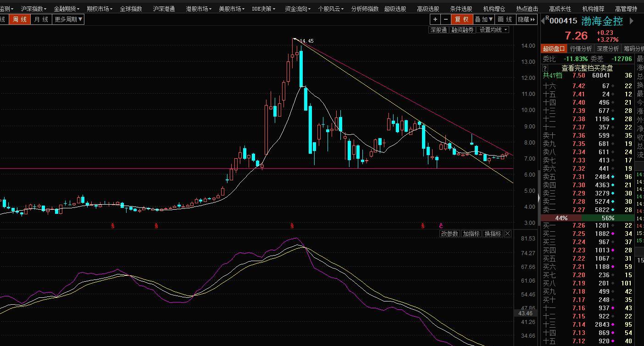This screenshot has width=644, height=346.
Task: Toggle the 深股通 label
Action: 439,30
